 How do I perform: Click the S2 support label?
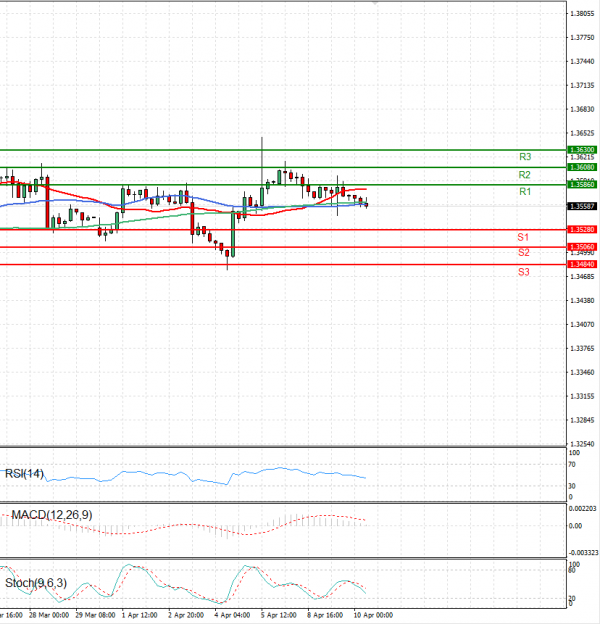click(x=524, y=253)
